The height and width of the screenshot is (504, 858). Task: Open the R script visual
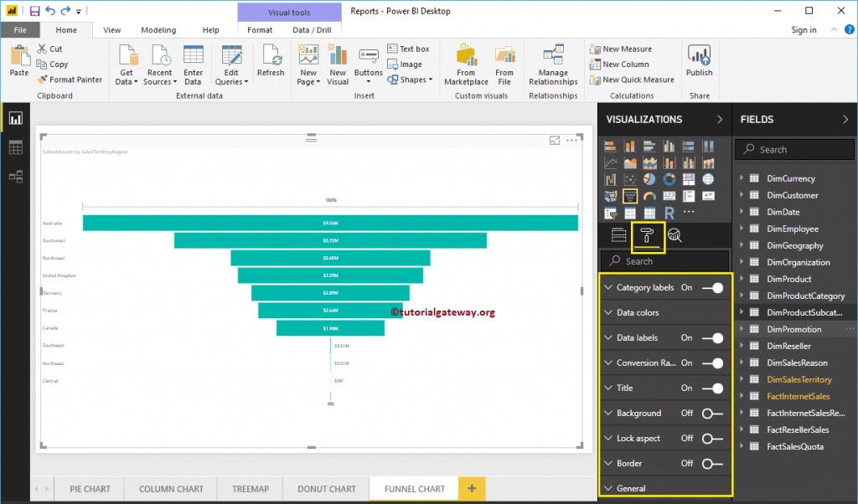coord(669,213)
